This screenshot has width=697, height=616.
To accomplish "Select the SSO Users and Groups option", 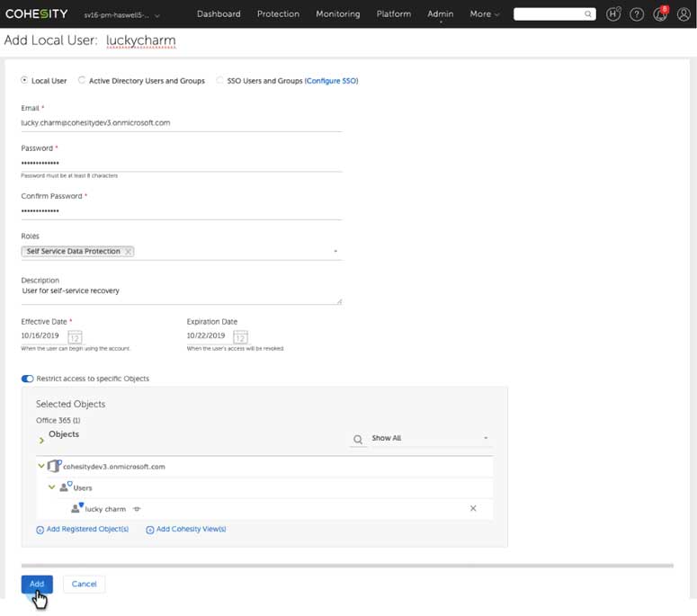I will 219,81.
